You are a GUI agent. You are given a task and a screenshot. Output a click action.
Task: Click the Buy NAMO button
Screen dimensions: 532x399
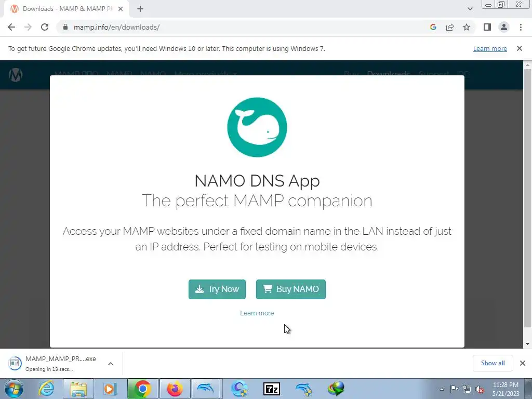tap(291, 289)
